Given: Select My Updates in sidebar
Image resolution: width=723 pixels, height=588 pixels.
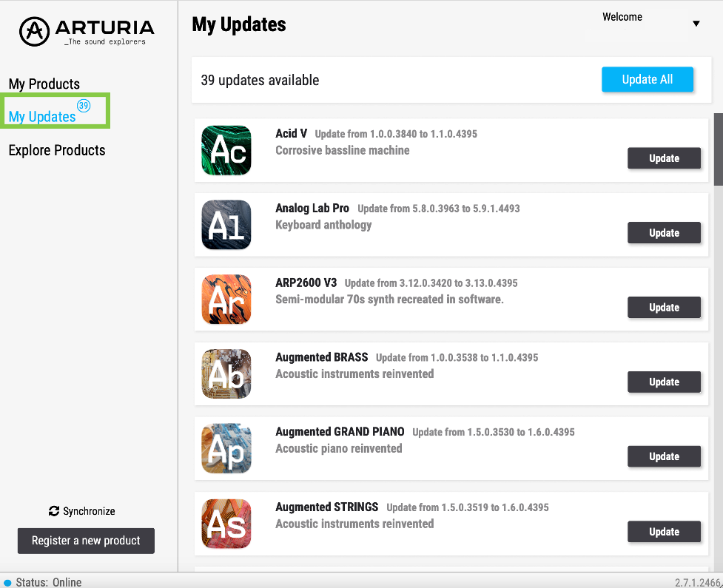Looking at the screenshot, I should pyautogui.click(x=42, y=117).
